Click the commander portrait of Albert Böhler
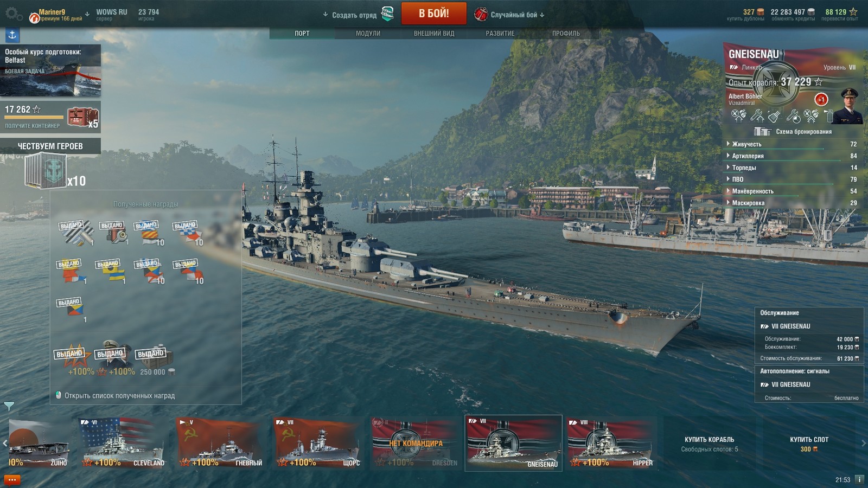This screenshot has width=868, height=488. (848, 106)
